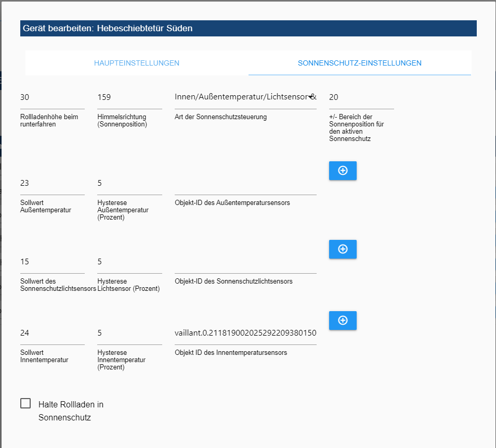Edit the Rollladenhöhe beim runterfahren field
This screenshot has height=448, width=496.
pos(53,97)
